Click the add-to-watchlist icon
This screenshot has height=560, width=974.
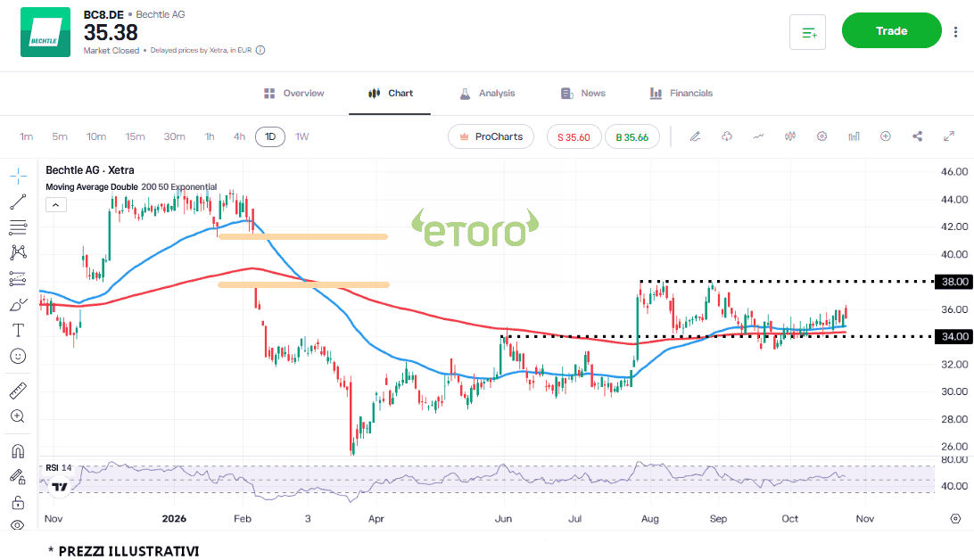[807, 32]
